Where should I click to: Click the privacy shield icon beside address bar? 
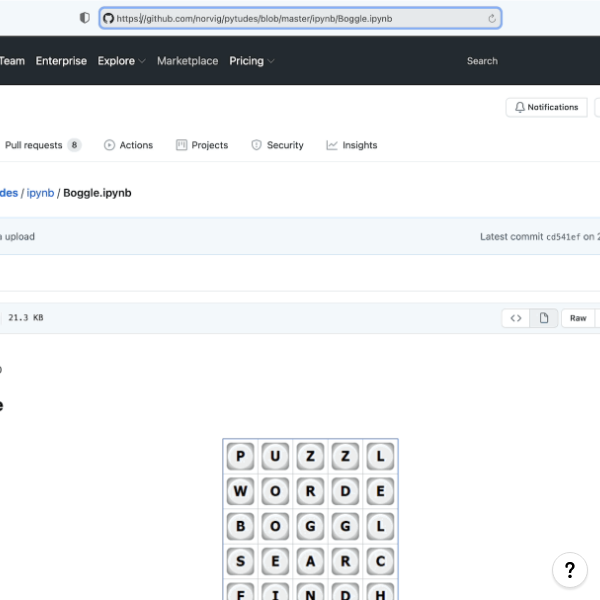click(x=85, y=18)
